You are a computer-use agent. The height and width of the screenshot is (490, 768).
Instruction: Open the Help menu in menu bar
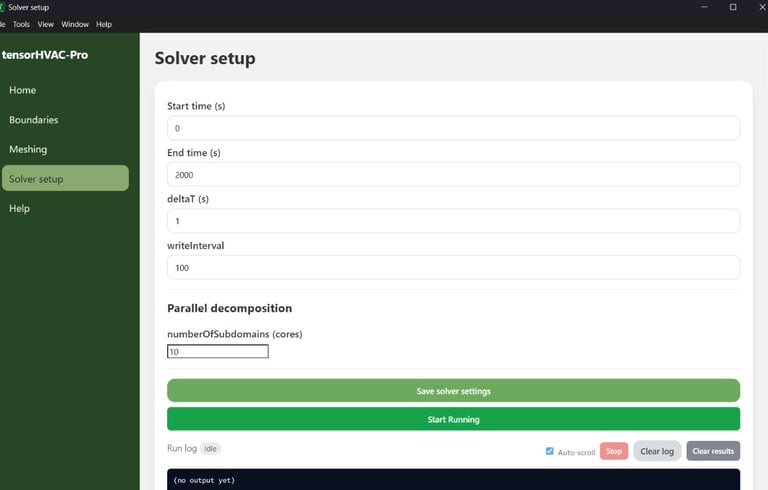(104, 24)
